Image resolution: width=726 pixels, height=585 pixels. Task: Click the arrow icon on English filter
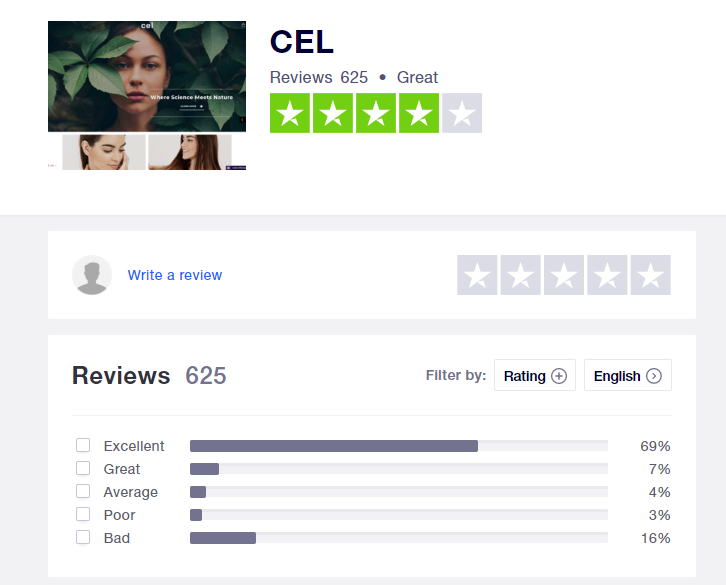tap(654, 376)
